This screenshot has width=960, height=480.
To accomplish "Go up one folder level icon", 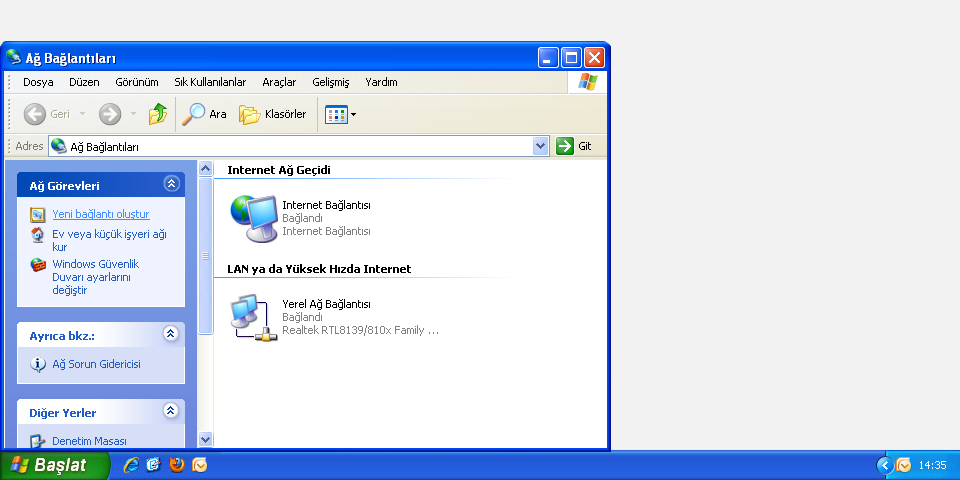I will (x=158, y=114).
